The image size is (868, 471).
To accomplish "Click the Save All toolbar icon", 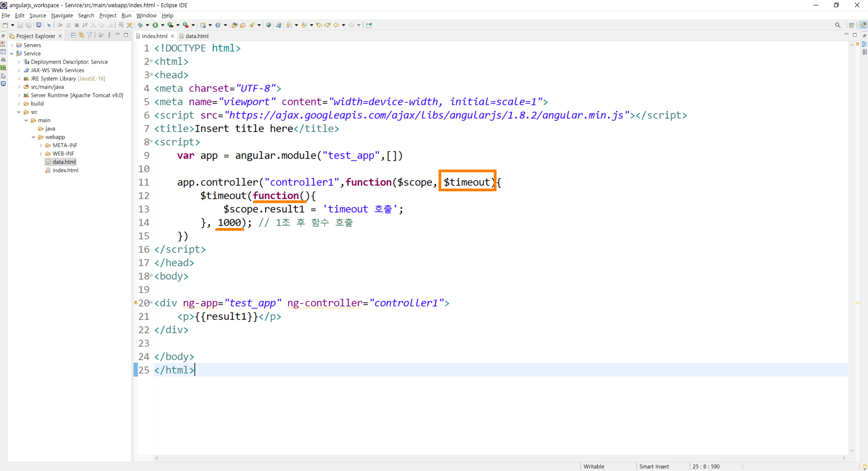I will tap(29, 25).
